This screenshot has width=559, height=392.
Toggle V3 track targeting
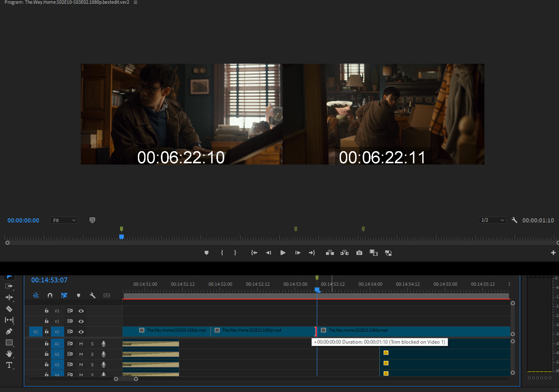(57, 311)
